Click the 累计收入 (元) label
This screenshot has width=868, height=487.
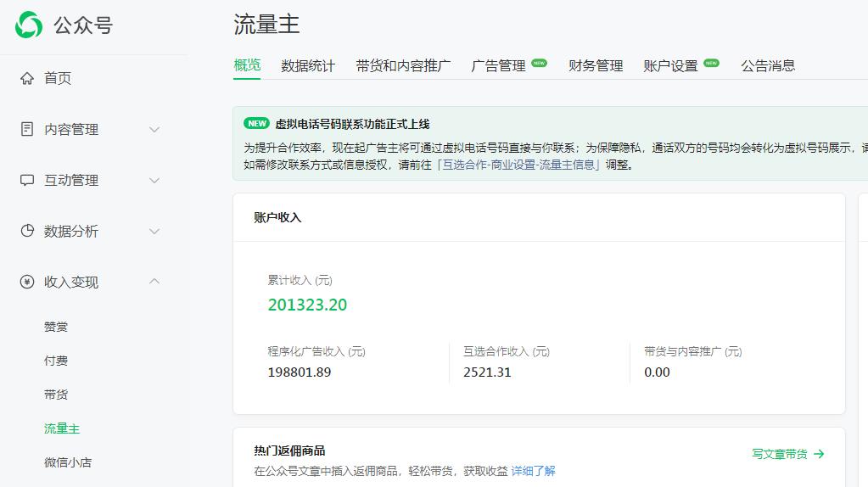(300, 280)
